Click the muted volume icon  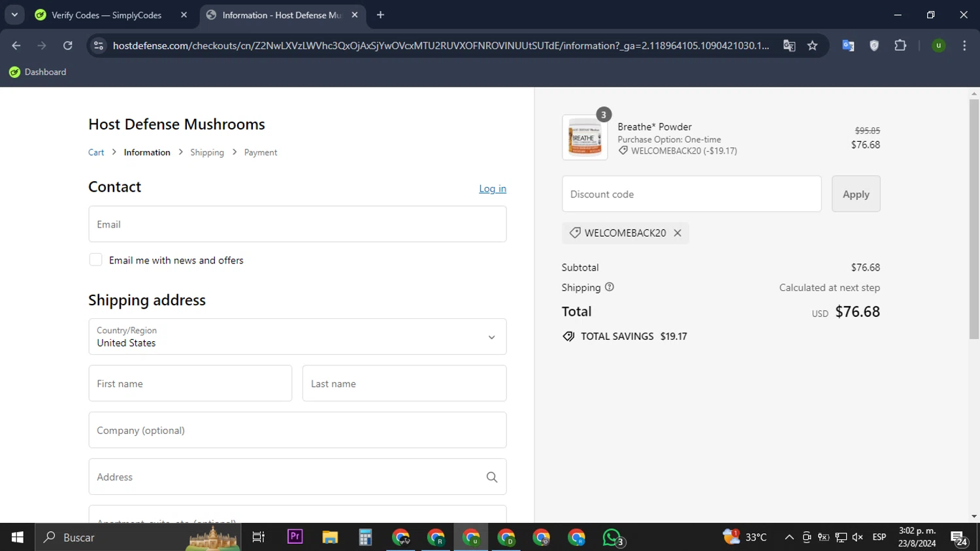pyautogui.click(x=858, y=537)
